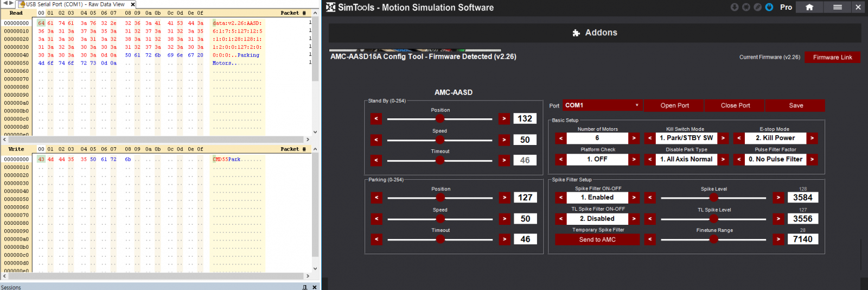Decrease Parking Speed value
Image resolution: width=868 pixels, height=290 pixels.
pos(376,219)
